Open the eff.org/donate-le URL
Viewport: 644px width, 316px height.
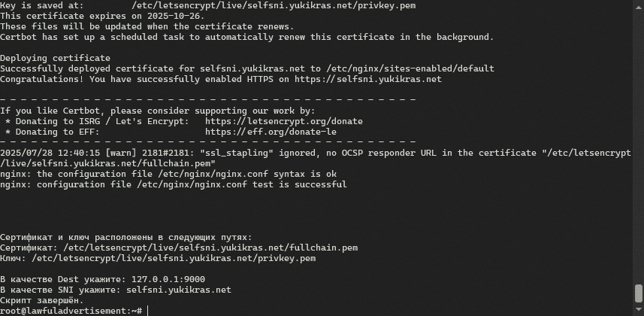271,132
